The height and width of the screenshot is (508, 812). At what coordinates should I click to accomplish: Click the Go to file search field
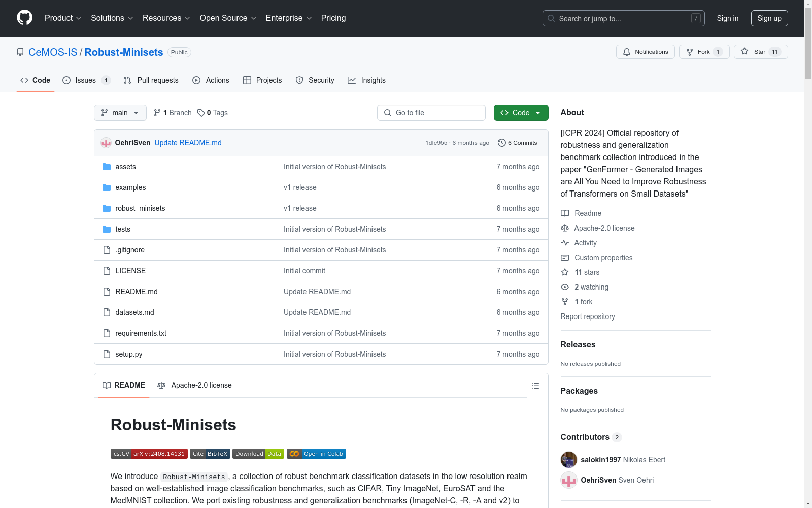[x=431, y=113]
